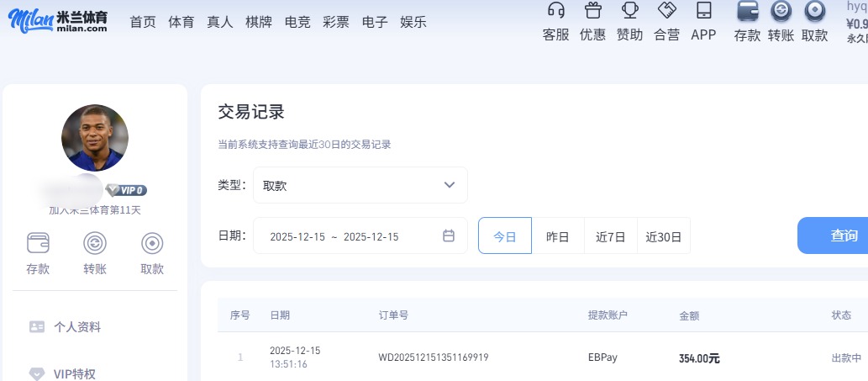Click the 个人资料 ID card icon
This screenshot has height=381, width=868.
[36, 326]
